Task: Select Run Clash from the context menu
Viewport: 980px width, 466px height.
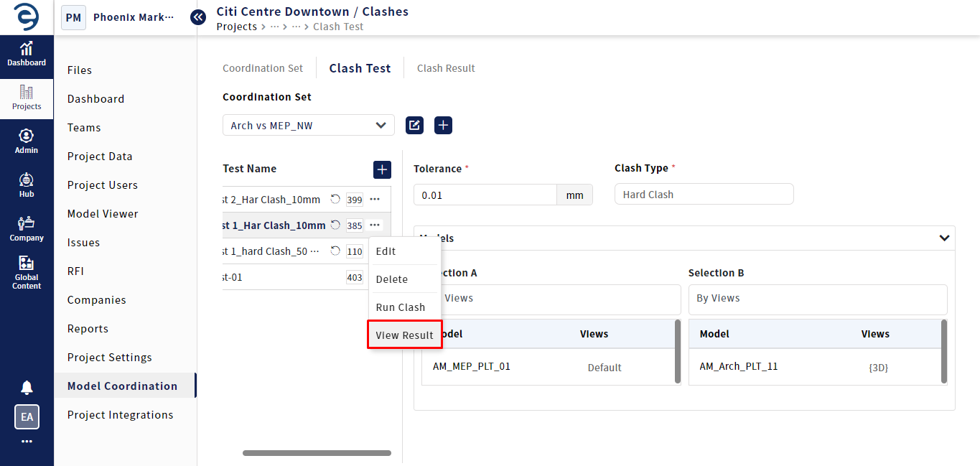Action: [404, 307]
